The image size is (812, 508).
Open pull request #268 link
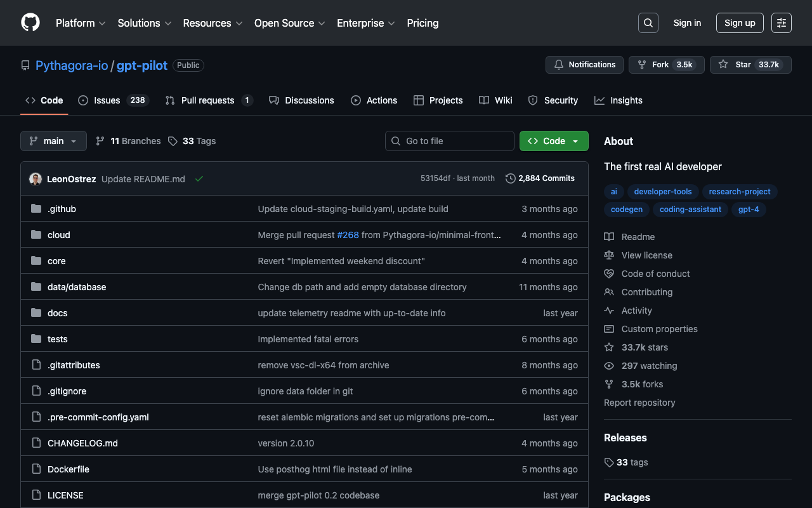click(348, 235)
